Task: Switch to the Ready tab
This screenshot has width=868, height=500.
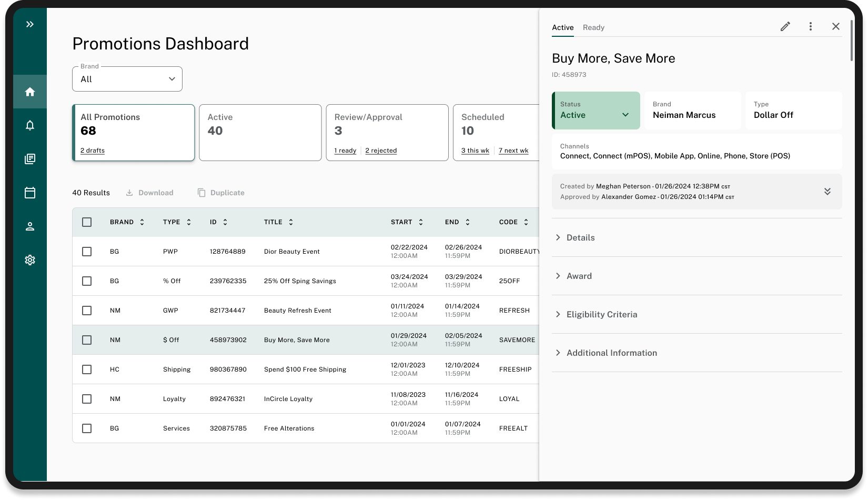Action: (593, 27)
